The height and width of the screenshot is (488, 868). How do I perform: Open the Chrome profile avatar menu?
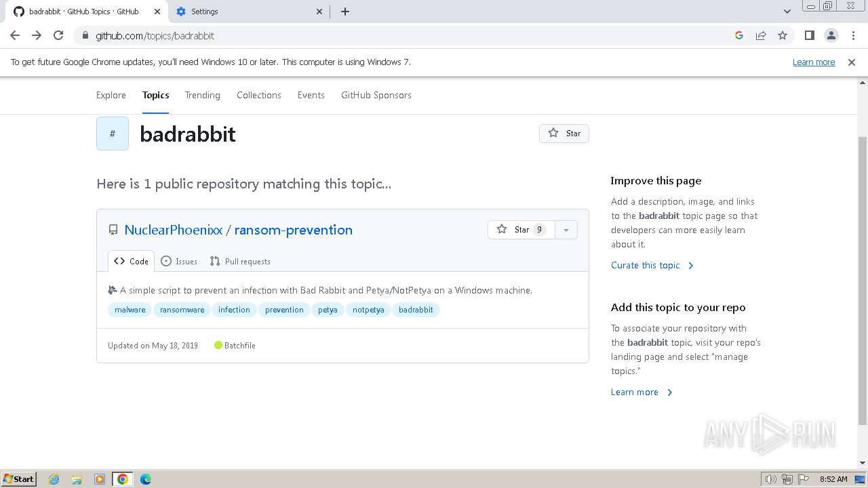coord(831,35)
